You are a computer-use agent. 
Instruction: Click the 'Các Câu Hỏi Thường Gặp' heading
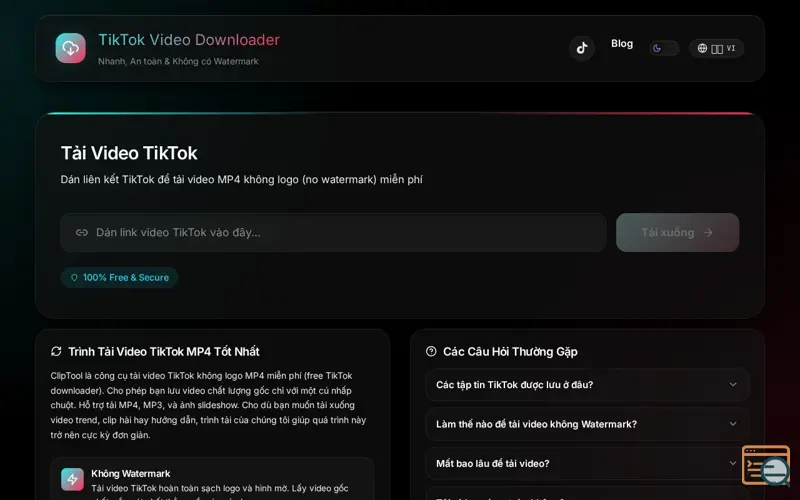click(510, 352)
